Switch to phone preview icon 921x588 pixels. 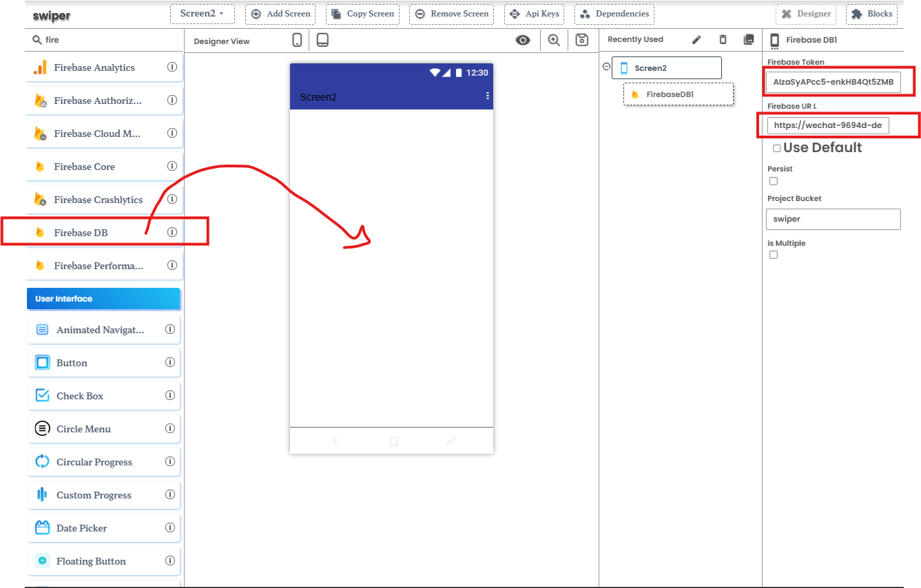click(x=297, y=40)
